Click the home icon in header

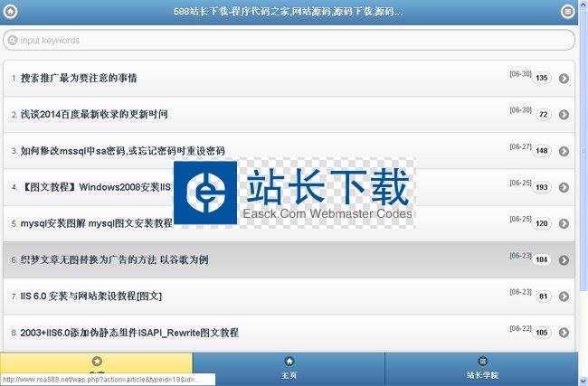pyautogui.click(x=10, y=12)
